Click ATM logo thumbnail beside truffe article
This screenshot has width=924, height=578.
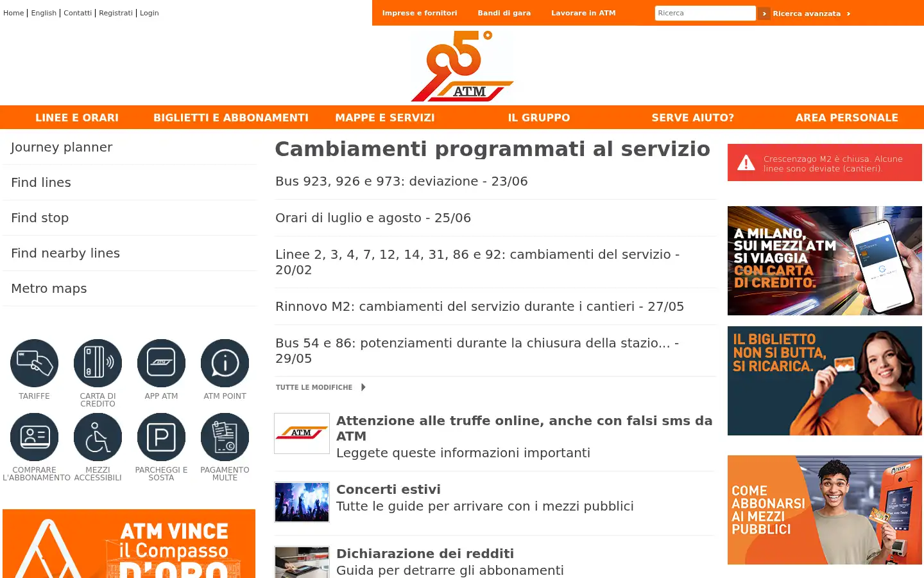[302, 433]
